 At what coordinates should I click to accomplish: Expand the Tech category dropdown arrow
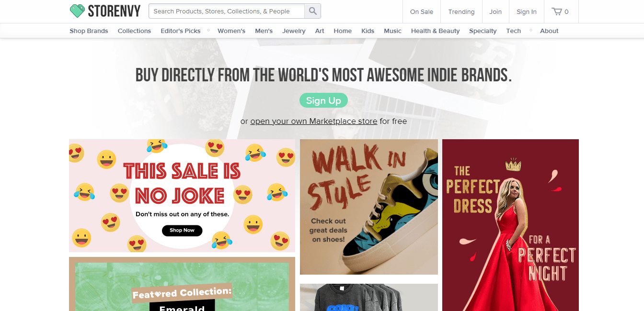[530, 30]
